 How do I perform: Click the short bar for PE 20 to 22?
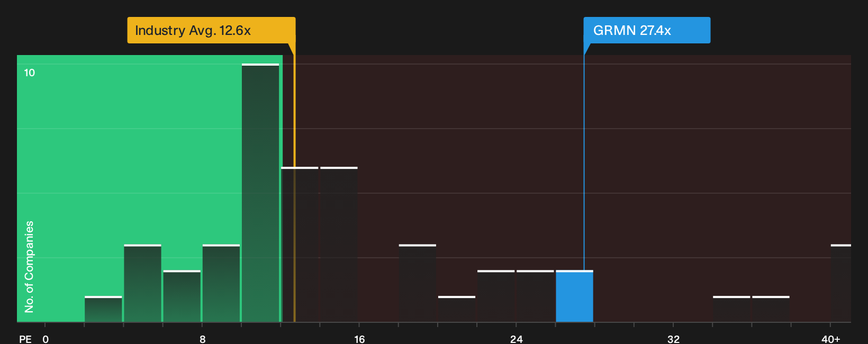pyautogui.click(x=457, y=309)
